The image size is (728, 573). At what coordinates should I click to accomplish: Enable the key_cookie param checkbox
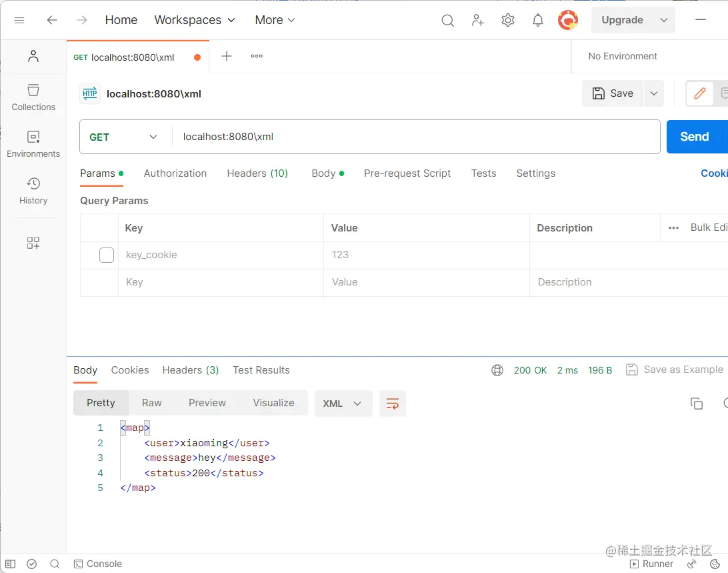coord(107,255)
